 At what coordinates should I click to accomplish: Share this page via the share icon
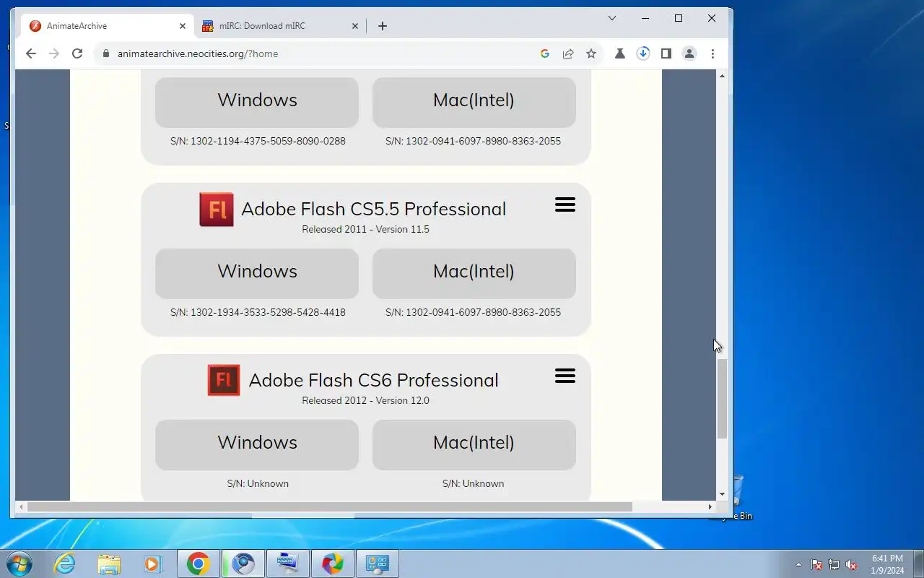568,53
